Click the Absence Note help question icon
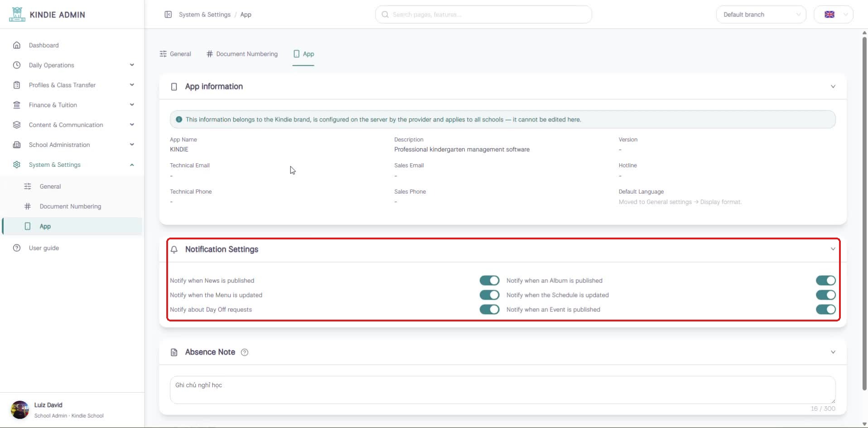 point(245,352)
